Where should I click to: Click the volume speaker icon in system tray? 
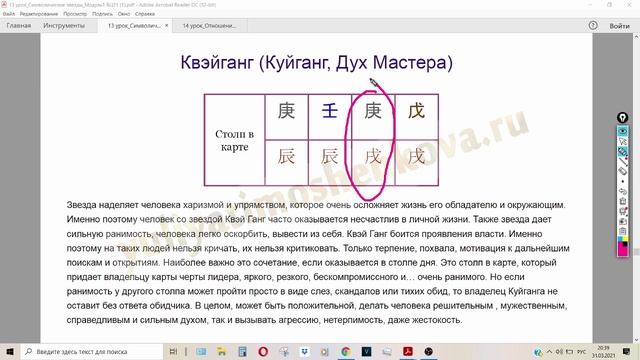559,352
